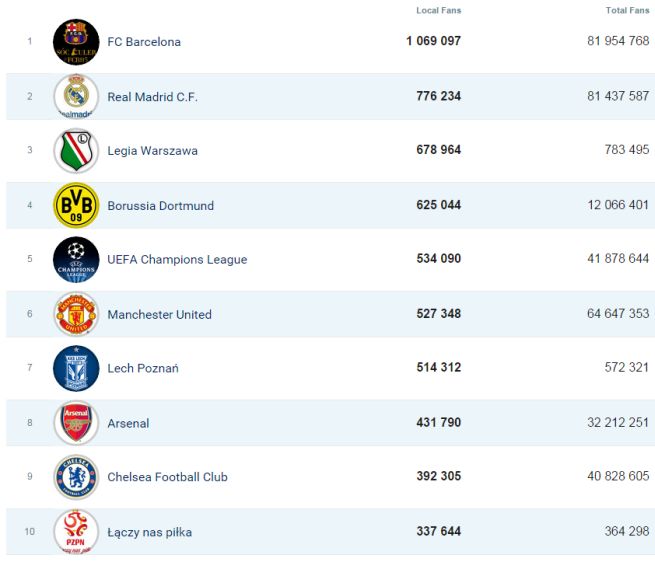
Task: Open the FC Barcelona page link
Action: (144, 42)
